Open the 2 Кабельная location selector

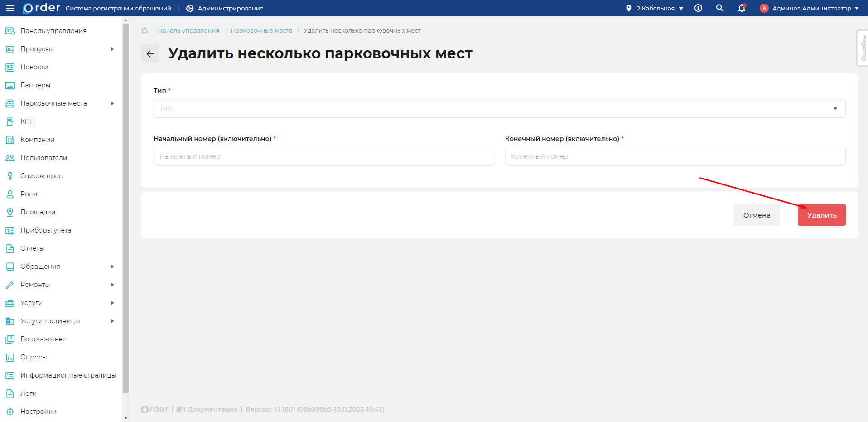click(654, 8)
